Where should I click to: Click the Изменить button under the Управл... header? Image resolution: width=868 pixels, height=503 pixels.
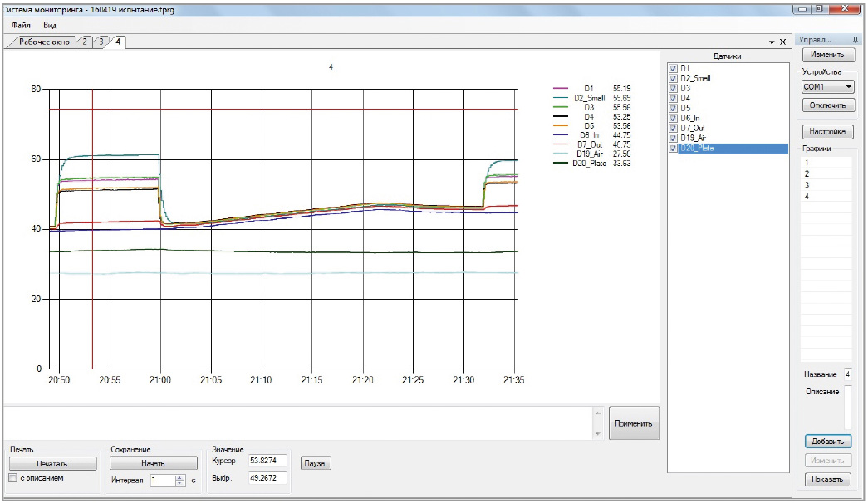[827, 55]
